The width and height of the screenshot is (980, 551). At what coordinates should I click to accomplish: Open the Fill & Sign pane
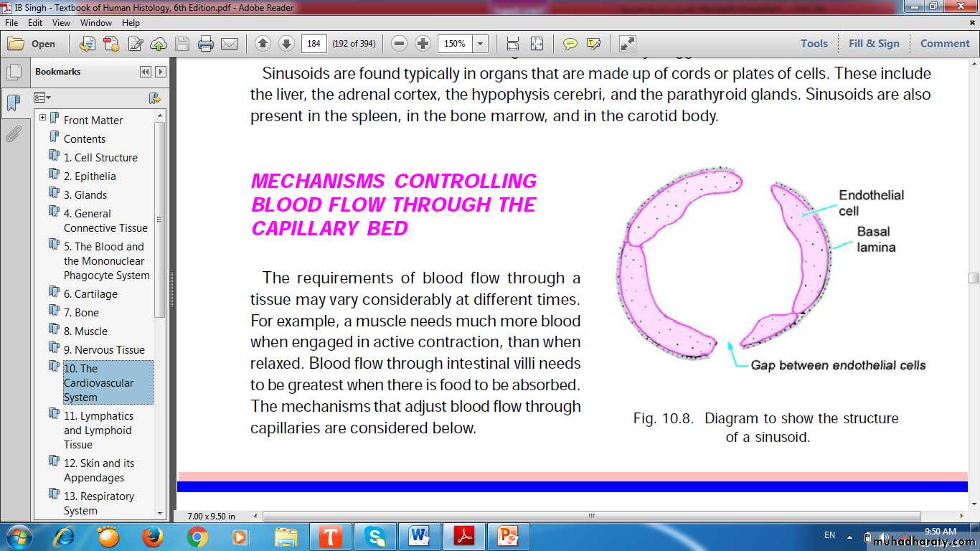point(873,44)
